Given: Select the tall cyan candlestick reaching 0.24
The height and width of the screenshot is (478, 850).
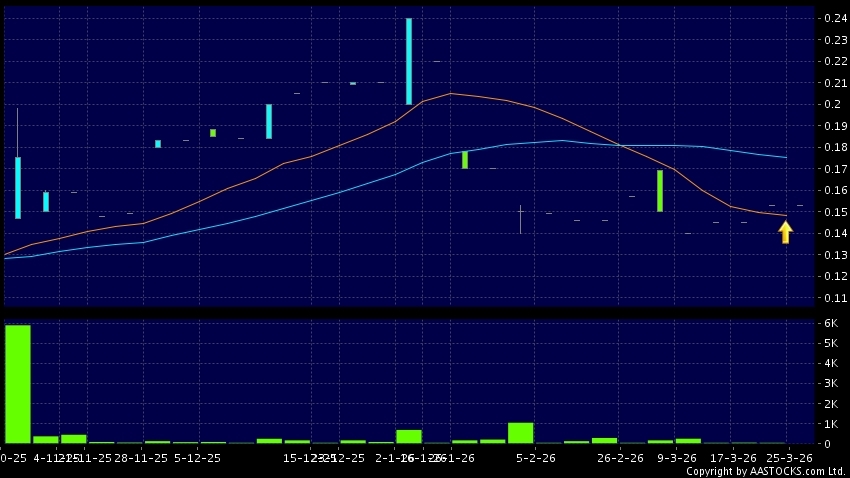Looking at the screenshot, I should tap(408, 61).
